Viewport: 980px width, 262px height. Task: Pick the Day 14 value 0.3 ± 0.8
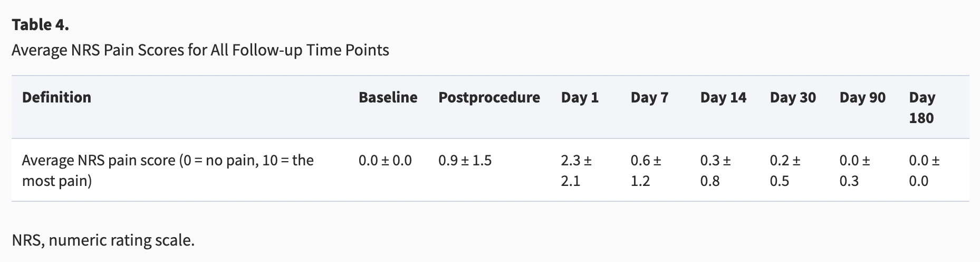(715, 170)
